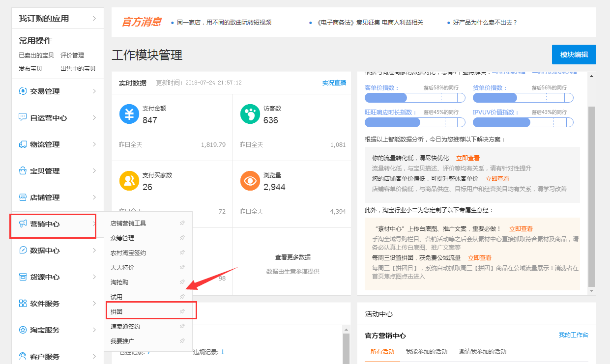Open 发布宝贝 shortcut
Screen dimensions: 610x364
[x=30, y=69]
